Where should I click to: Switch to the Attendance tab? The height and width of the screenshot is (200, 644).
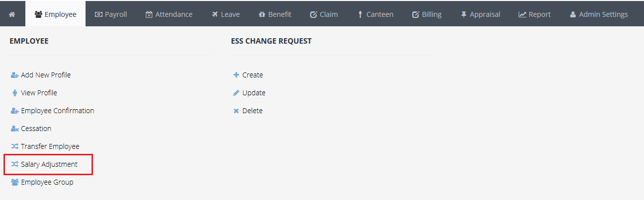[x=169, y=14]
